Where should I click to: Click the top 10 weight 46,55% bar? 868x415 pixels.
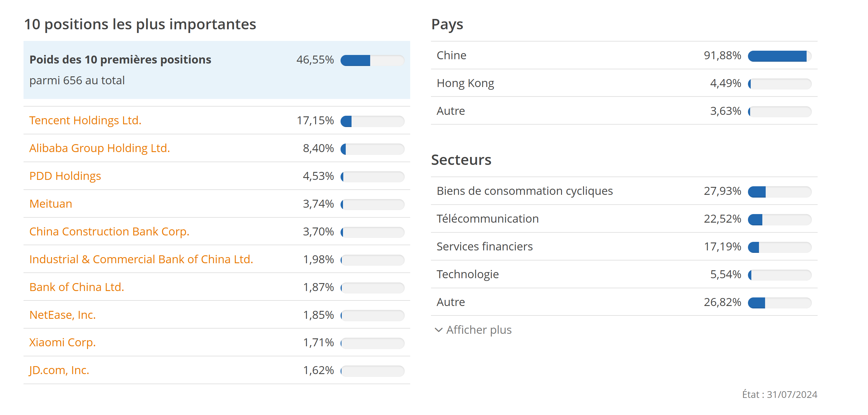point(372,60)
